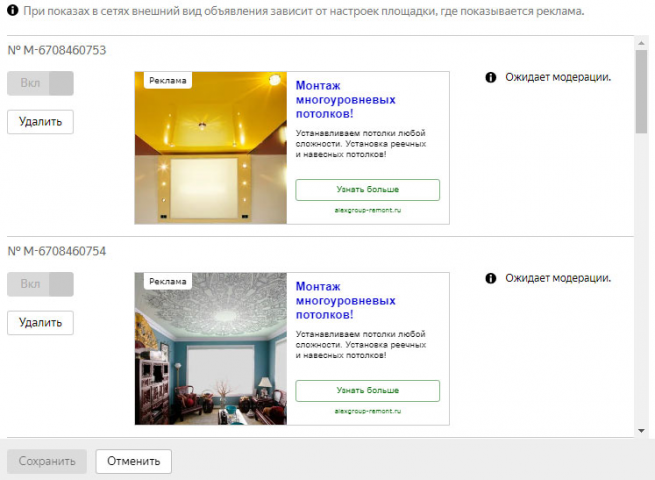Click info icon next to second 'Ожидает модерации'
Image resolution: width=655 pixels, height=480 pixels.
coord(491,278)
